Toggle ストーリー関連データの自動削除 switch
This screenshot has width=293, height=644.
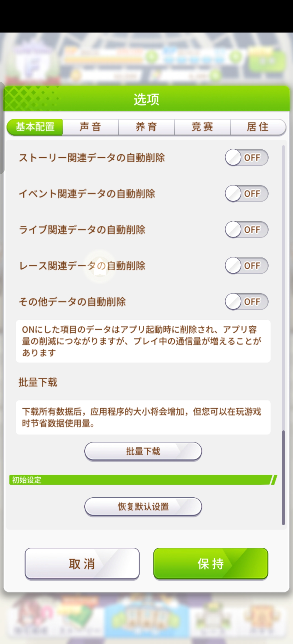[246, 158]
